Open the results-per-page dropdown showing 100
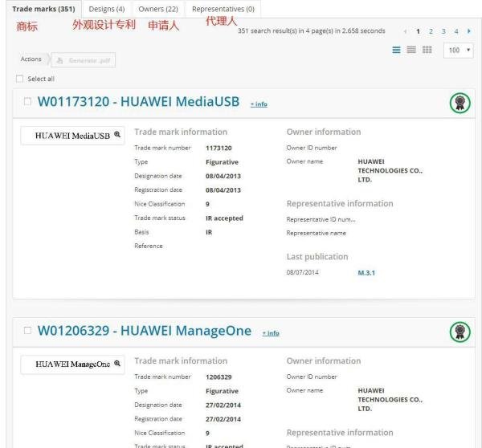The height and width of the screenshot is (448, 482). (x=459, y=50)
